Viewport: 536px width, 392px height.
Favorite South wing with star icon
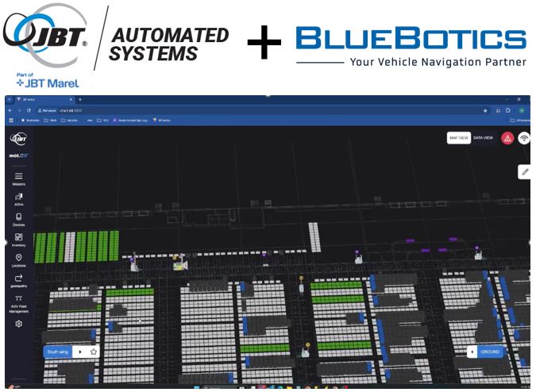94,351
